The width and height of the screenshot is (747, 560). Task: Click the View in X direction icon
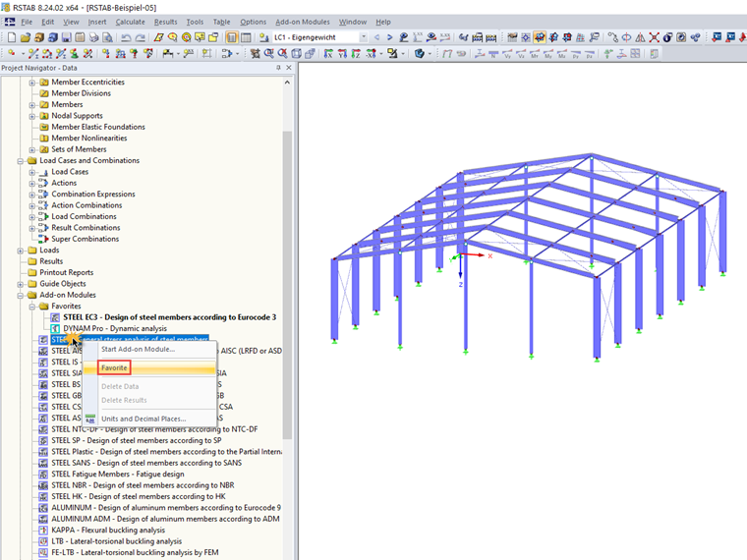(328, 53)
